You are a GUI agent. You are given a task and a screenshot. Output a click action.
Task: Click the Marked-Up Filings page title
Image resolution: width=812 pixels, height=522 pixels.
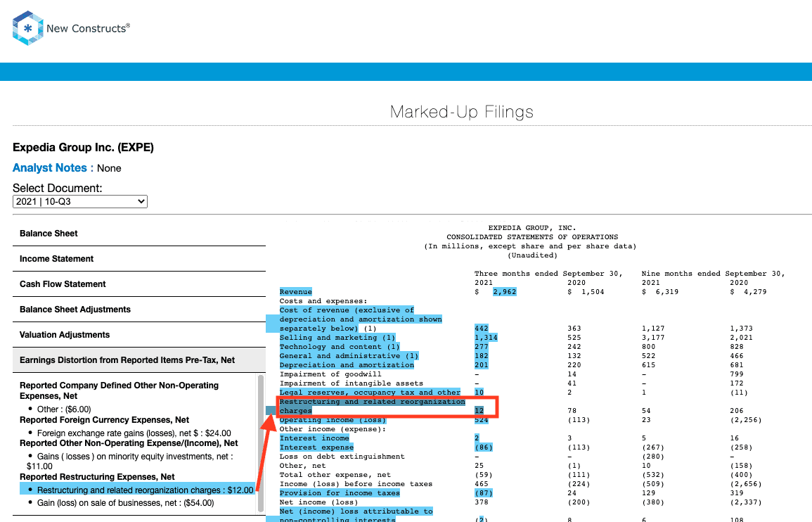coord(461,112)
